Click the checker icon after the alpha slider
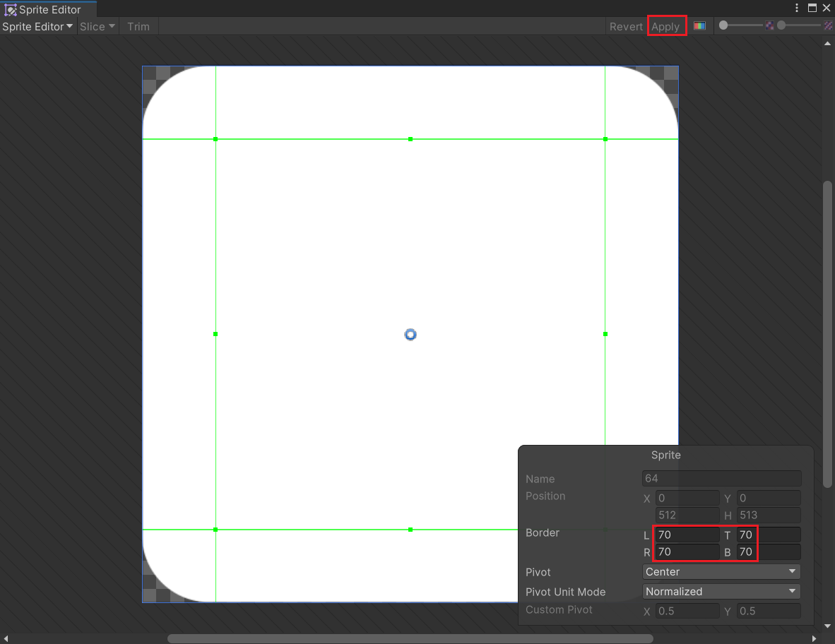 [x=769, y=25]
